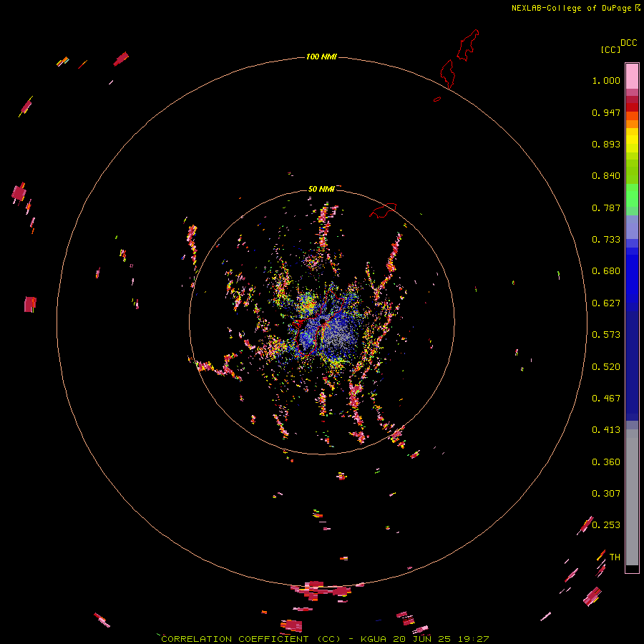Select the 0.627 value on the color scale
Screen dimensions: 644x644
click(x=606, y=303)
